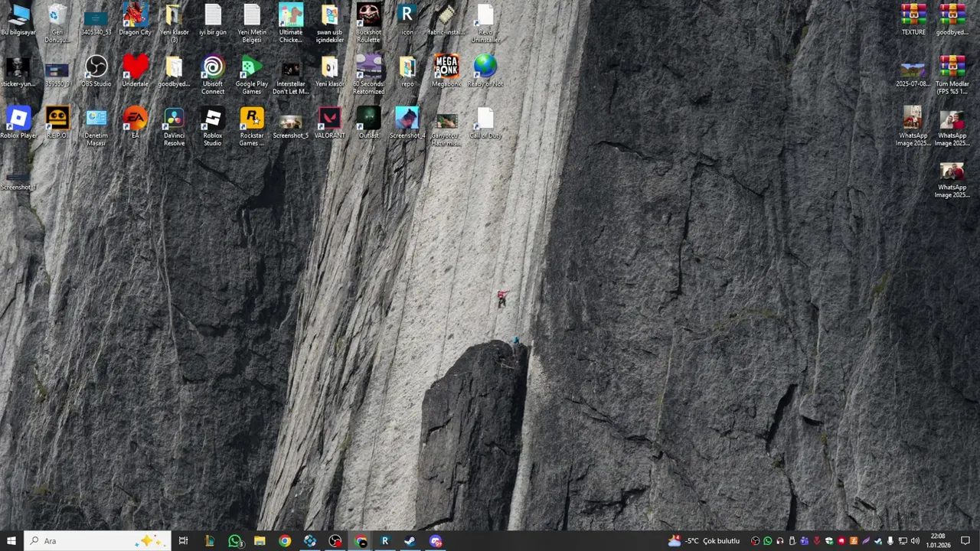Select the OBS Studio desktop shortcut
Screen dimensions: 980x551
[x=96, y=71]
